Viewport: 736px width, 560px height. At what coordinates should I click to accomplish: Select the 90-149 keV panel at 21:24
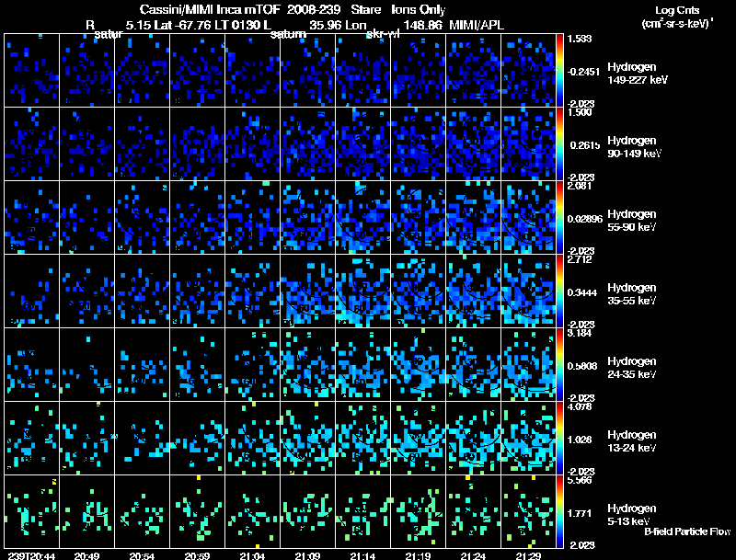(474, 144)
